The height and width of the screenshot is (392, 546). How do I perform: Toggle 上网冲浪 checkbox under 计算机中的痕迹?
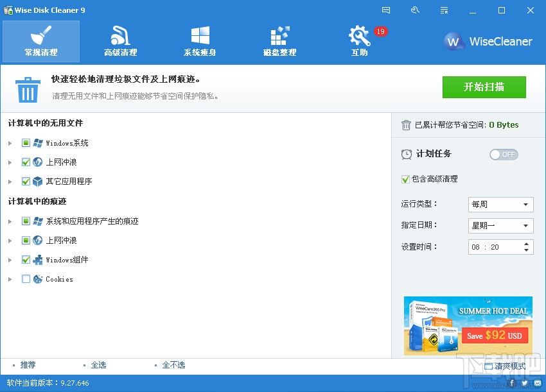pos(26,241)
